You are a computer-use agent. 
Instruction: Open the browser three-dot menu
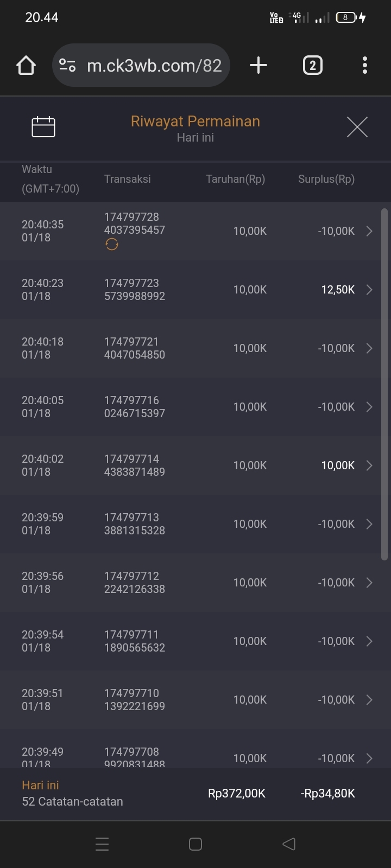click(365, 66)
